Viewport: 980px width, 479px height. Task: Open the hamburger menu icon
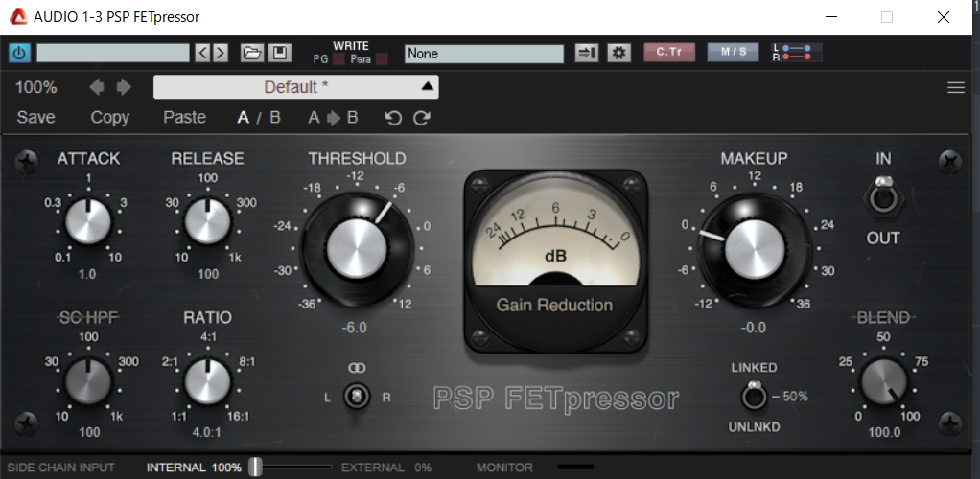pos(956,88)
